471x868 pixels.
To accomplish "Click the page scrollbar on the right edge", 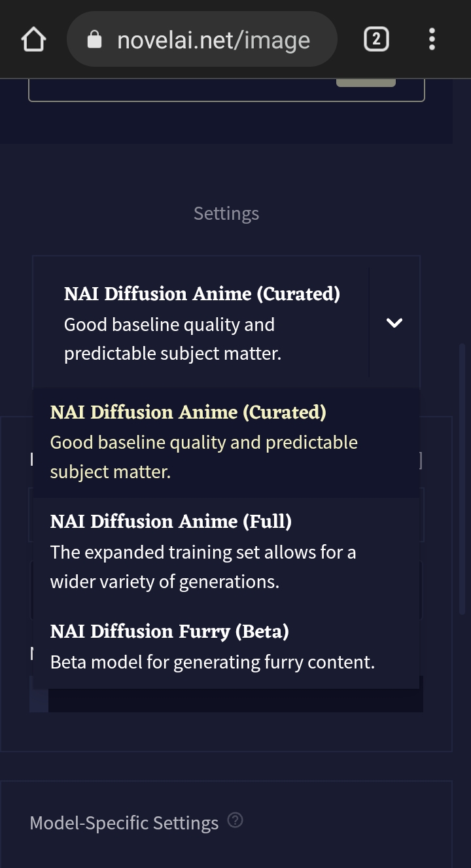I will point(462,477).
